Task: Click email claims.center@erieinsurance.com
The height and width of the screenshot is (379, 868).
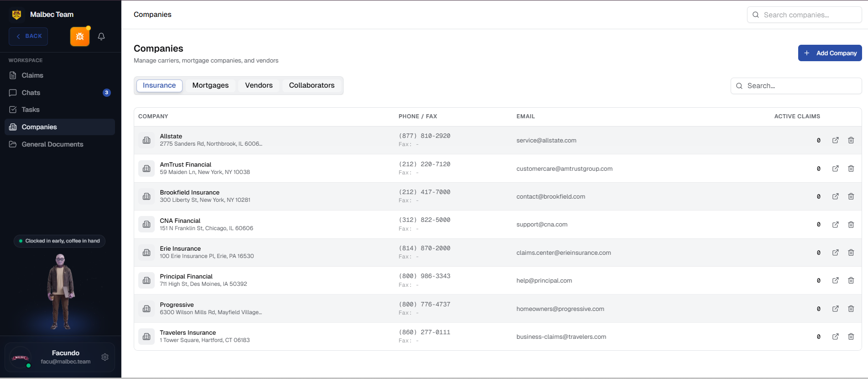Action: [x=564, y=253]
